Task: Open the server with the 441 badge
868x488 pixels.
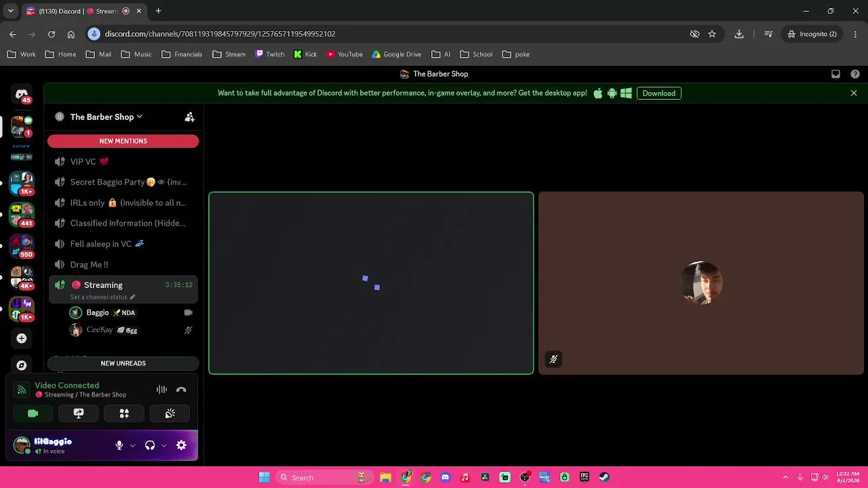Action: 22,214
